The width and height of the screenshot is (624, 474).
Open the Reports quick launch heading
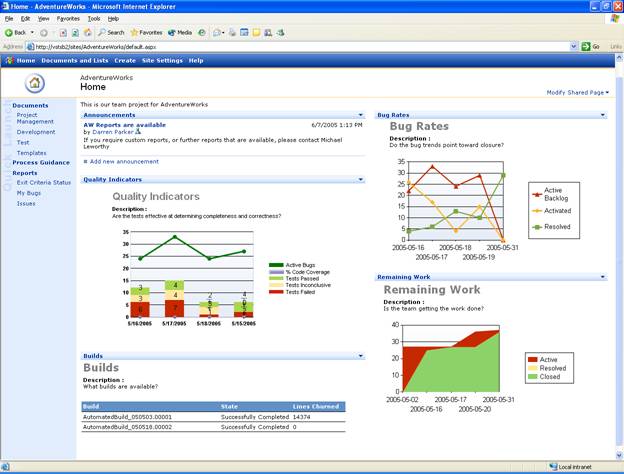[25, 173]
